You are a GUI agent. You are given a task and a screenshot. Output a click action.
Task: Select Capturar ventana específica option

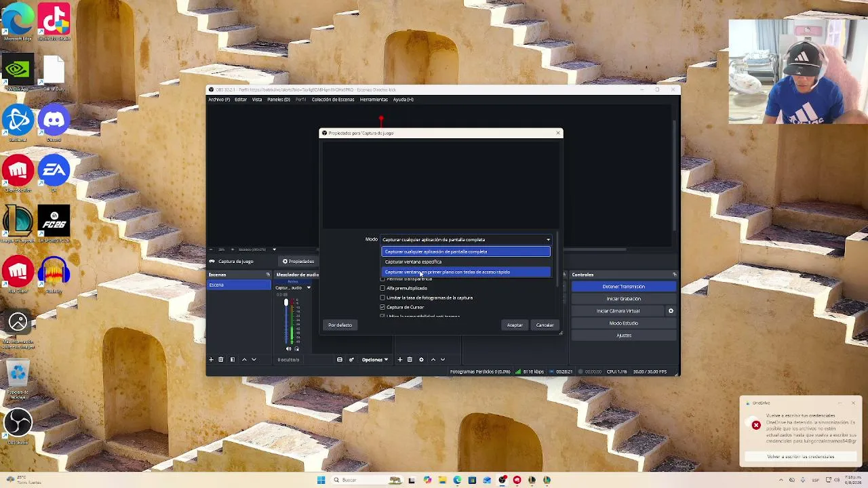[x=466, y=262]
